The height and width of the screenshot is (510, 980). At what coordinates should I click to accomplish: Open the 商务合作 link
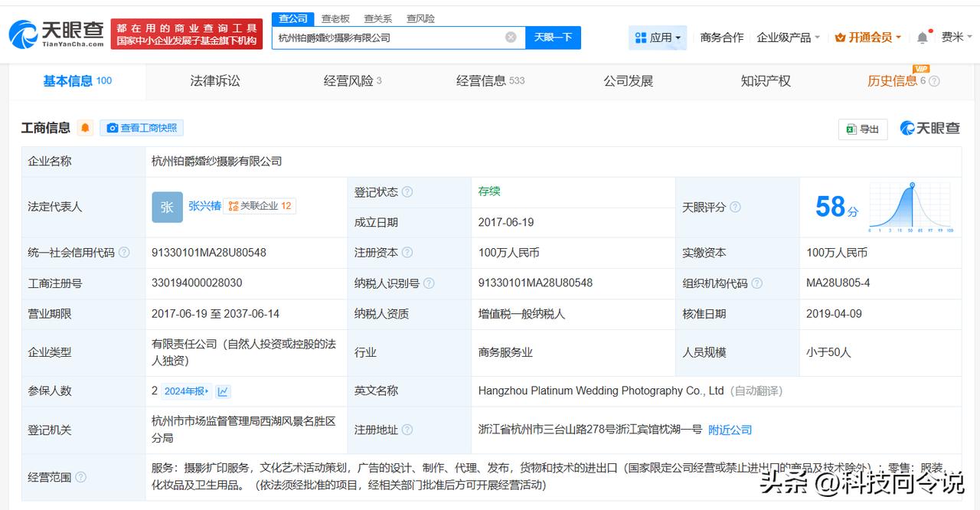722,38
